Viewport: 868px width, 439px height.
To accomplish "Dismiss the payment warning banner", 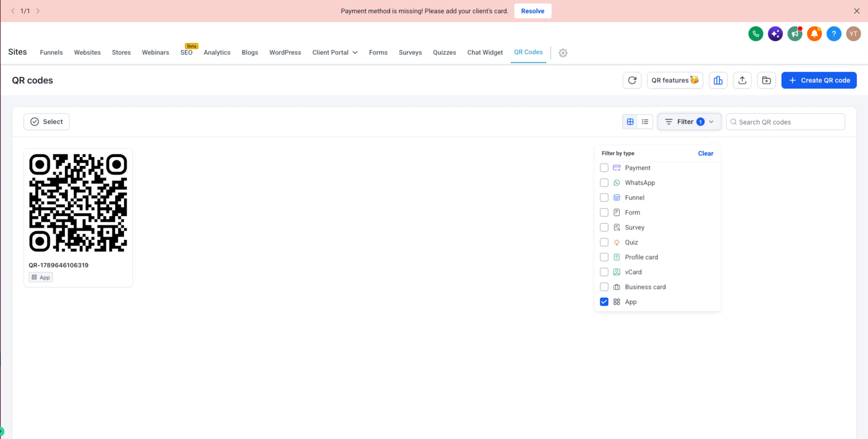I will point(857,11).
